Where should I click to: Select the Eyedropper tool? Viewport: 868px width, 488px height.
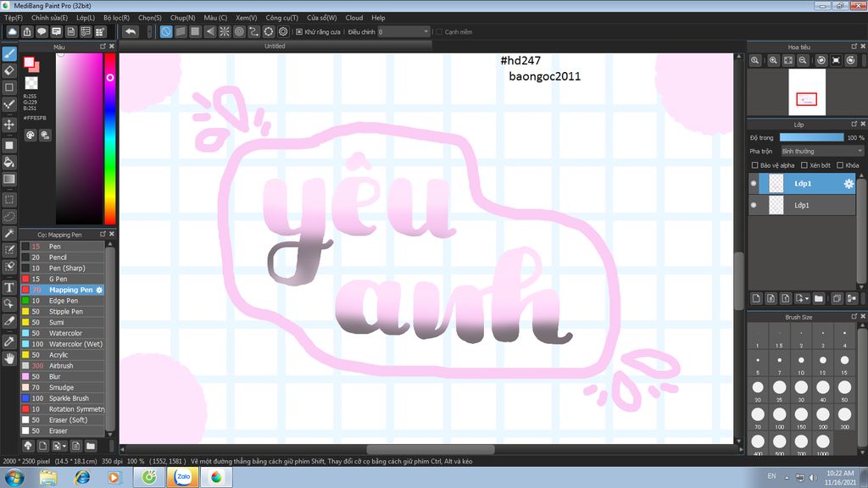pos(9,341)
